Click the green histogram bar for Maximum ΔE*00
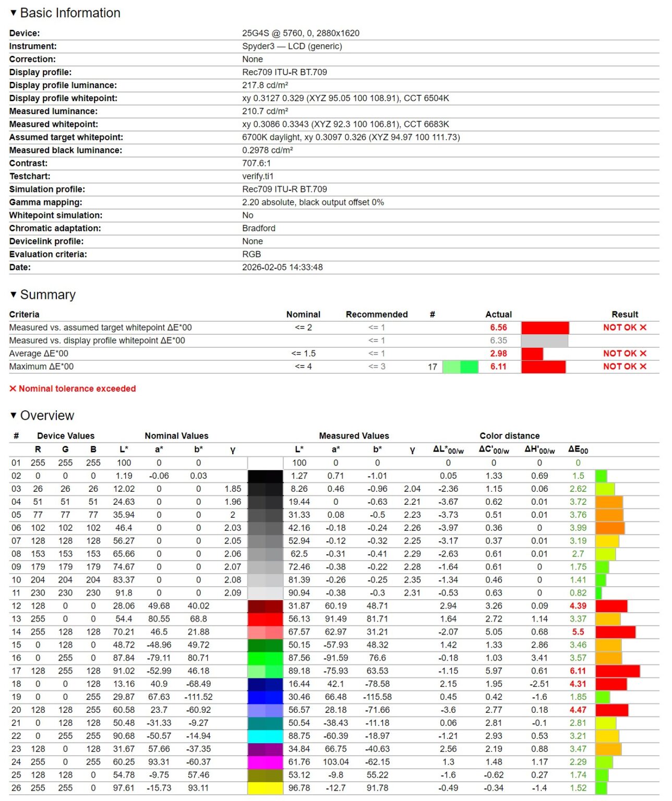 (460, 366)
